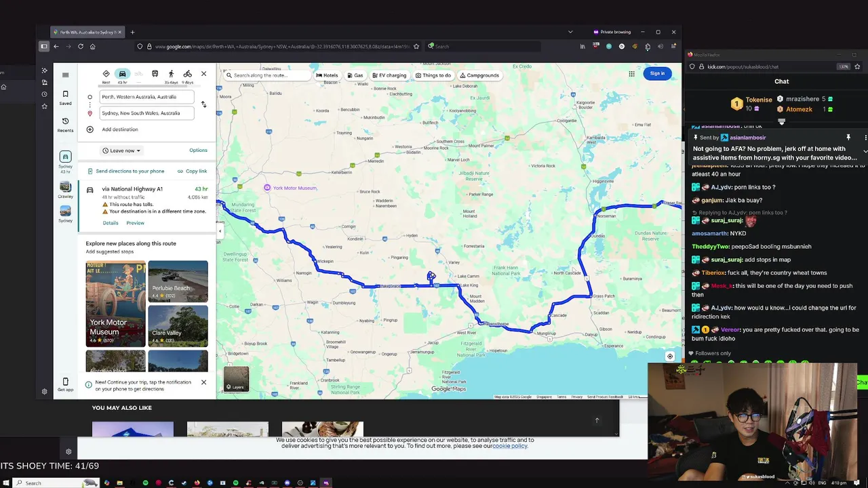
Task: Copy link to the route
Action: pos(192,171)
